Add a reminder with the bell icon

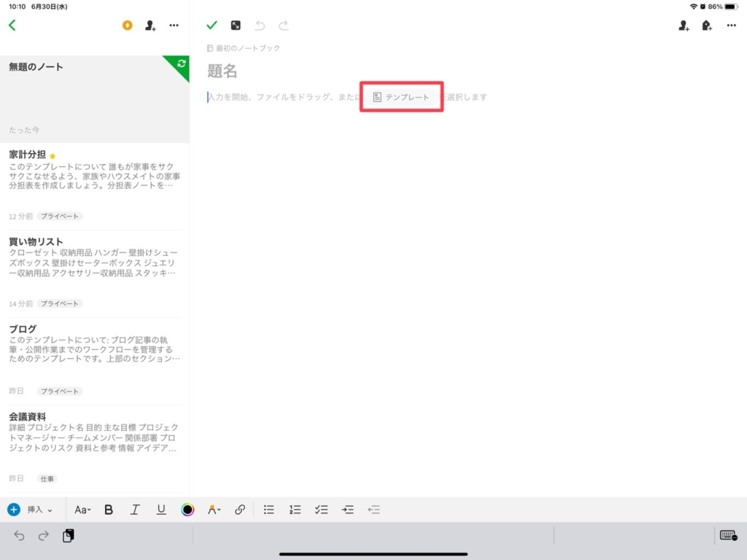tap(707, 26)
